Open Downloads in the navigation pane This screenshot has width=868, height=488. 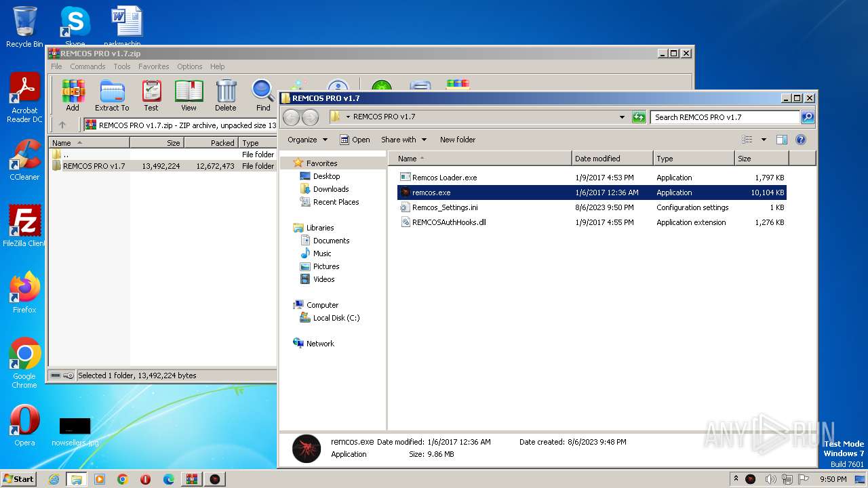pos(331,189)
